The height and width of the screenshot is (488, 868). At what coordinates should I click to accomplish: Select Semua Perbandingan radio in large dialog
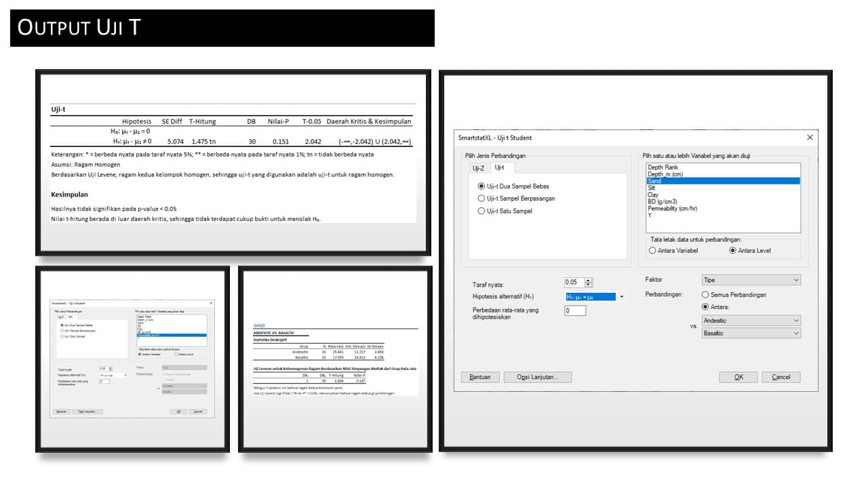click(705, 295)
